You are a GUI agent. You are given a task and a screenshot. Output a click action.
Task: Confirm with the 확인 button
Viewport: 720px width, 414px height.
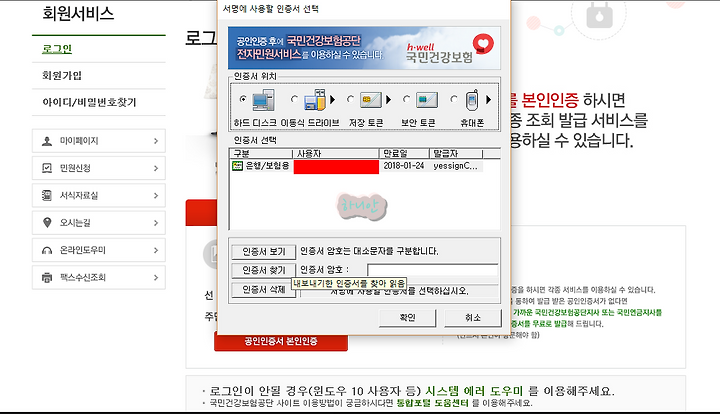click(407, 318)
